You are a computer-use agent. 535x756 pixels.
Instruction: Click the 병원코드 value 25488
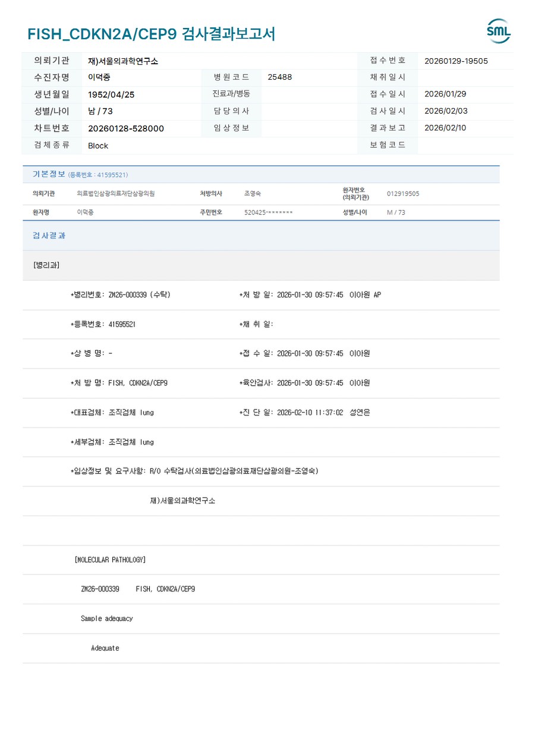tap(280, 77)
